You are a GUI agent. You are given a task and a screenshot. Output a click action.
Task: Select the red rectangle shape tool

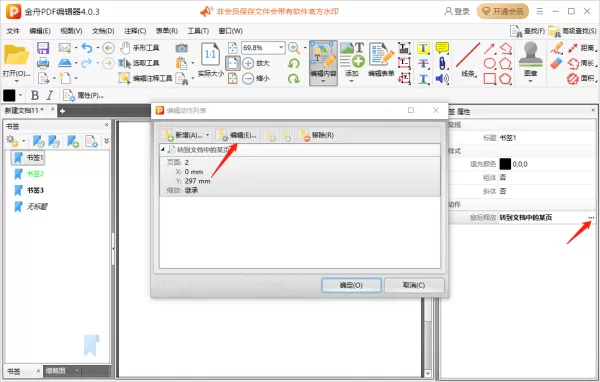pos(489,78)
